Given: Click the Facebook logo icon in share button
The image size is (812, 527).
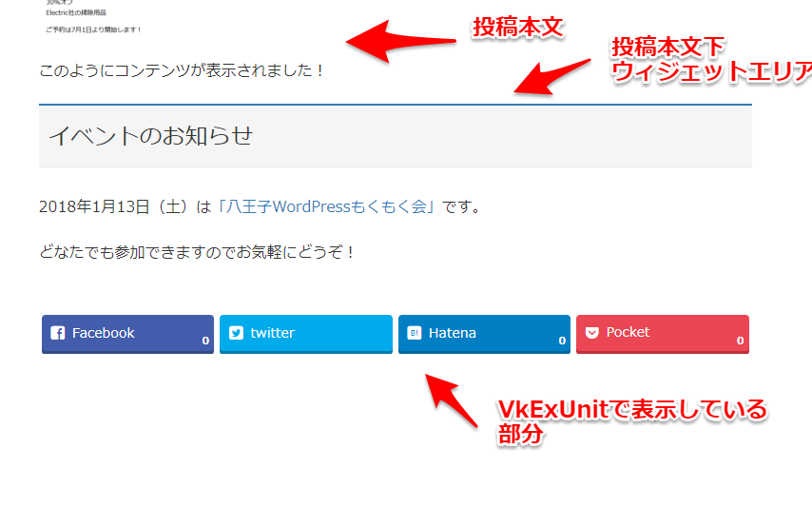Looking at the screenshot, I should 57,333.
